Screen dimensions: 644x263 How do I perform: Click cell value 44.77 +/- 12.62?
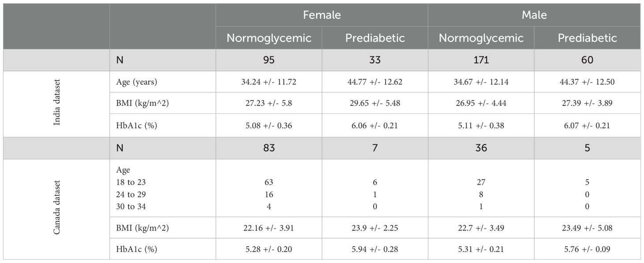374,82
